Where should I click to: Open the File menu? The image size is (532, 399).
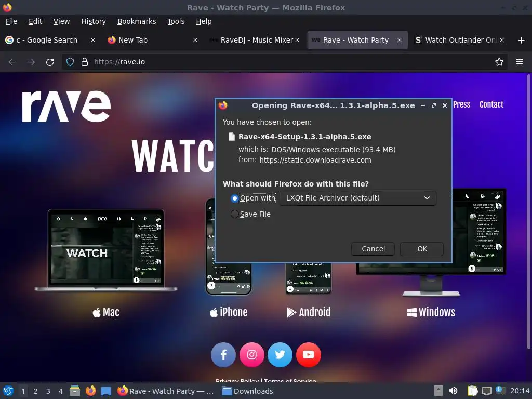click(11, 21)
